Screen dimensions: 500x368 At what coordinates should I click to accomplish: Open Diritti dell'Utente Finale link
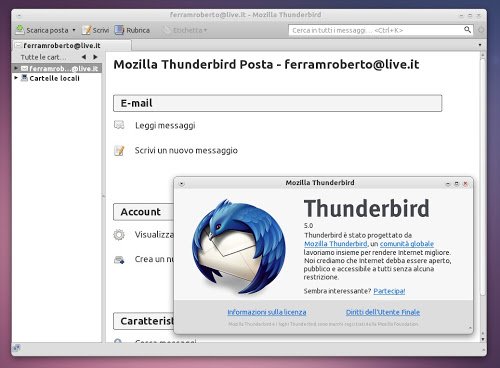pos(383,312)
